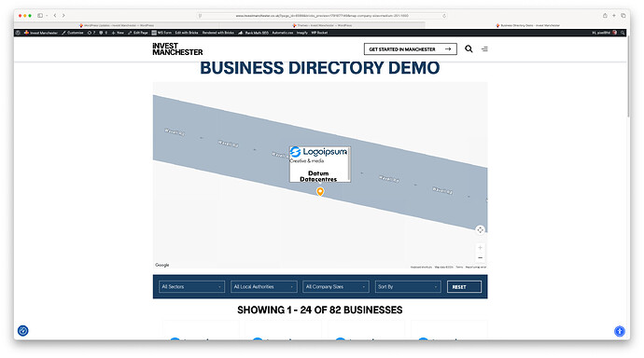644x358 pixels.
Task: Open the Hi, pixelthd account menu
Action: click(x=604, y=33)
